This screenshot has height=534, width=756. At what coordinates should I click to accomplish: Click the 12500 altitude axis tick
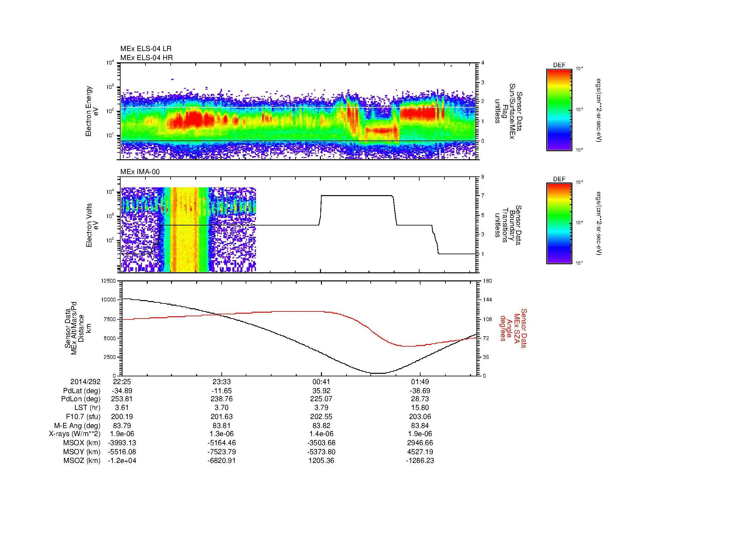click(109, 281)
